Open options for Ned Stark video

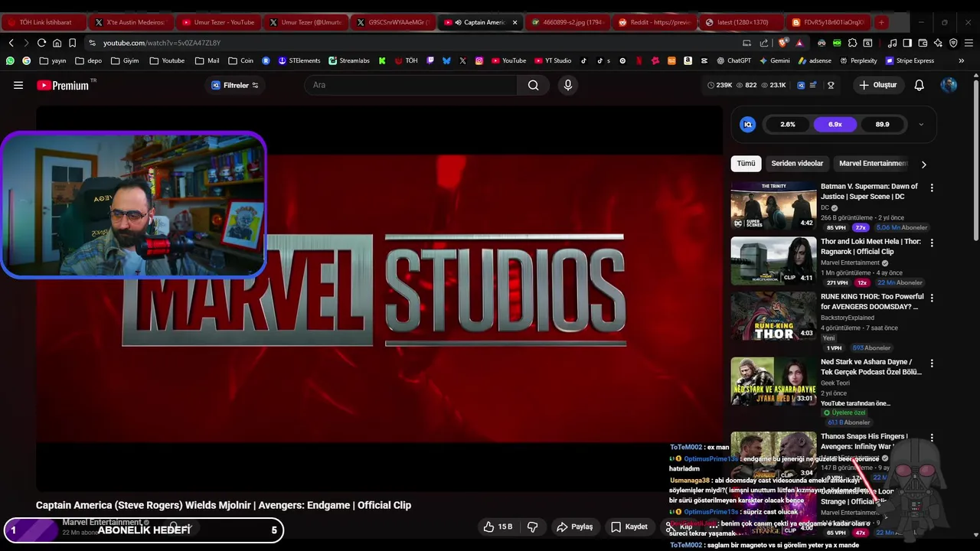(932, 363)
